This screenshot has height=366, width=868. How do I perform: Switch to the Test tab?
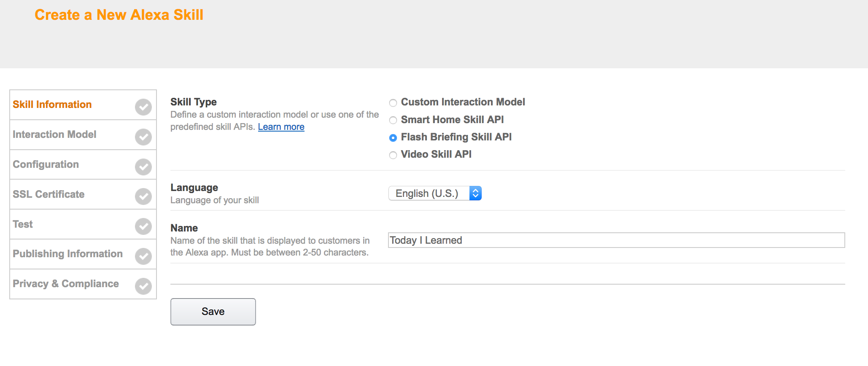coord(83,224)
